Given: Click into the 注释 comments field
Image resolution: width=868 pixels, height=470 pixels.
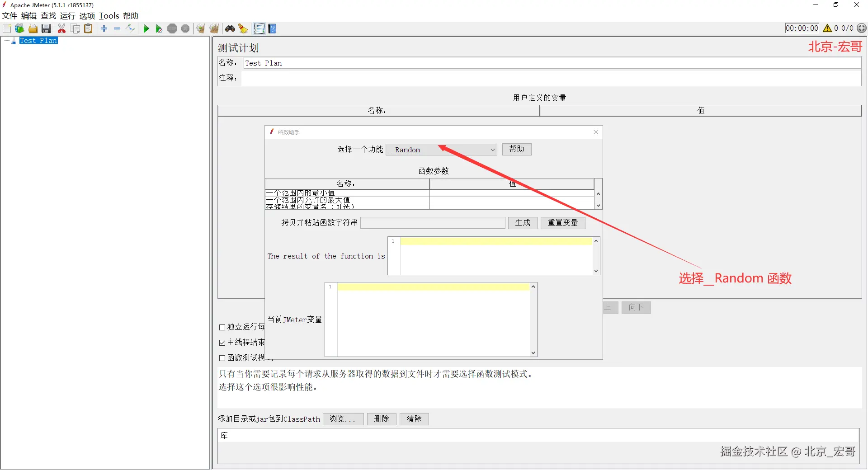Looking at the screenshot, I should click(x=551, y=78).
